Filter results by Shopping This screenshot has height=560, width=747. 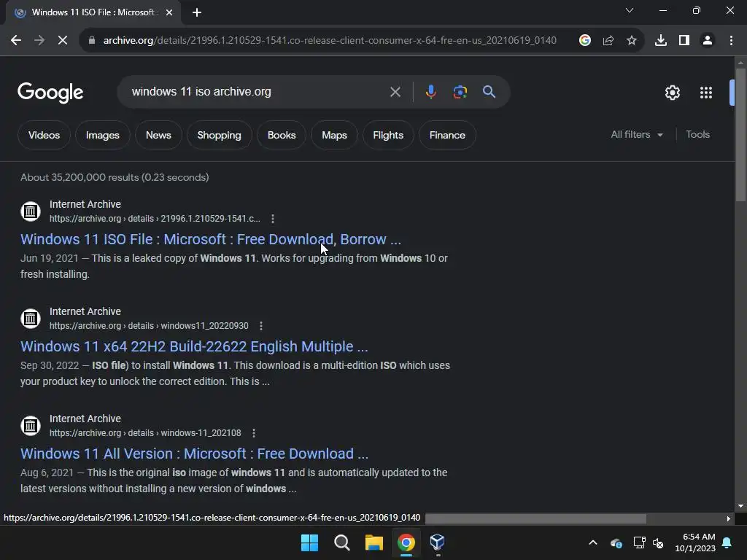(x=219, y=135)
